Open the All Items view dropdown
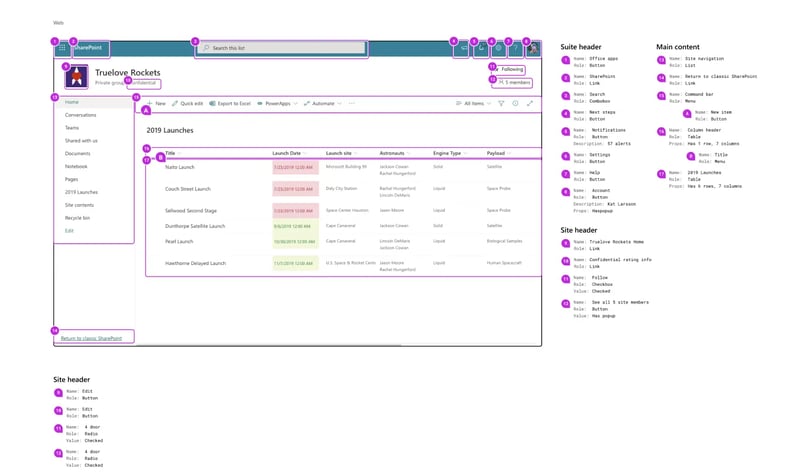The height and width of the screenshot is (474, 800). pos(474,103)
